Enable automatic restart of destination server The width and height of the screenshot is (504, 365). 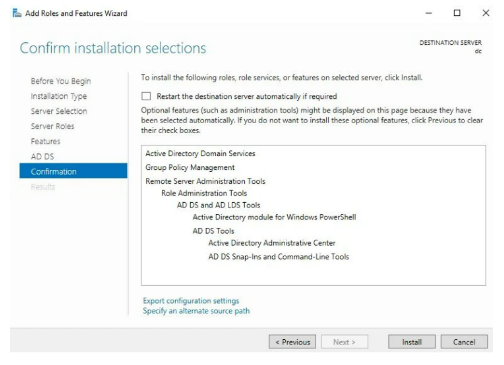146,96
